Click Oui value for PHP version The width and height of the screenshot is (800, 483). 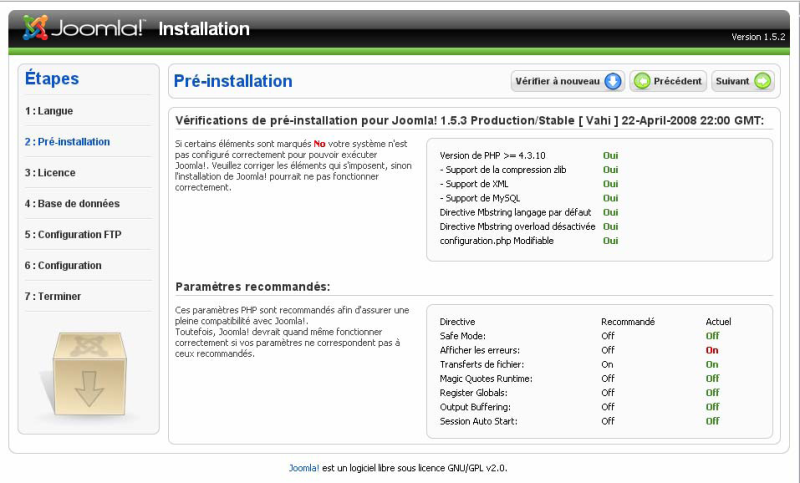[611, 156]
